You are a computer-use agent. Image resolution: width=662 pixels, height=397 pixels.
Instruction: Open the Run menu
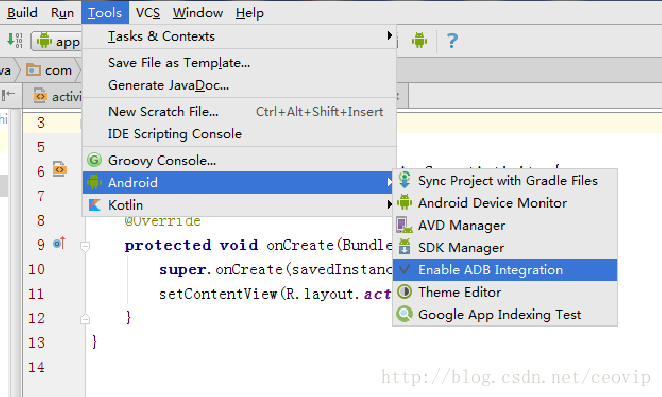coord(62,13)
